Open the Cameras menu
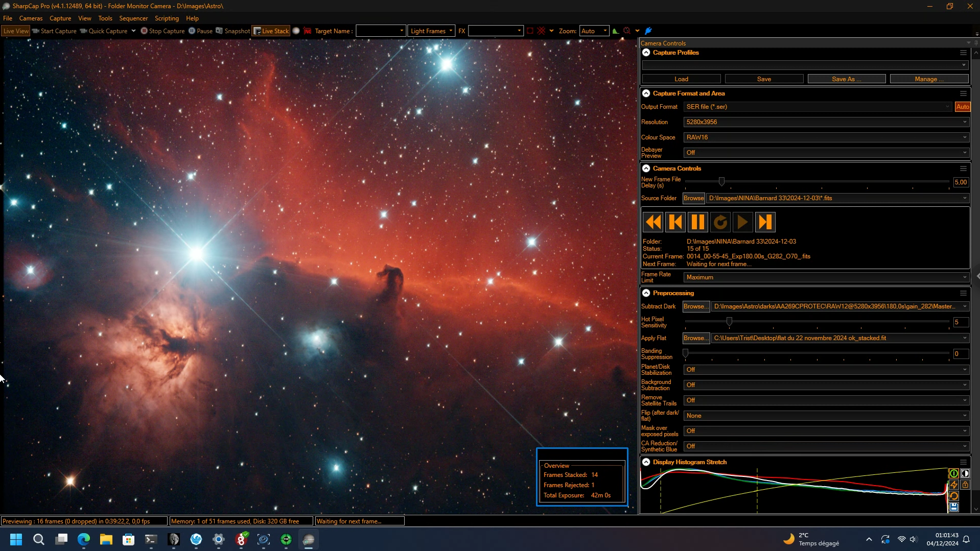980x551 pixels. point(31,18)
